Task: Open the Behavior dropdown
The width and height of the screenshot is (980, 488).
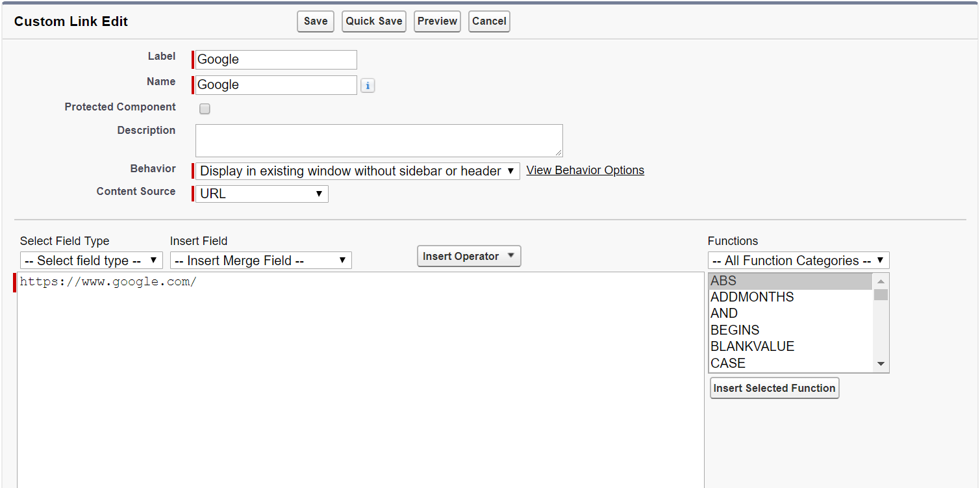Action: 357,171
